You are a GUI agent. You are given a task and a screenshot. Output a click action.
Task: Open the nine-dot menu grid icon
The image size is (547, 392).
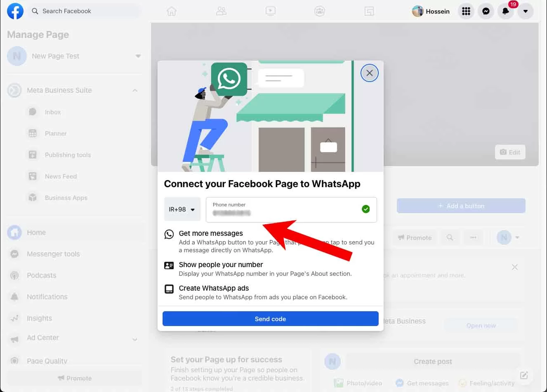[466, 12]
